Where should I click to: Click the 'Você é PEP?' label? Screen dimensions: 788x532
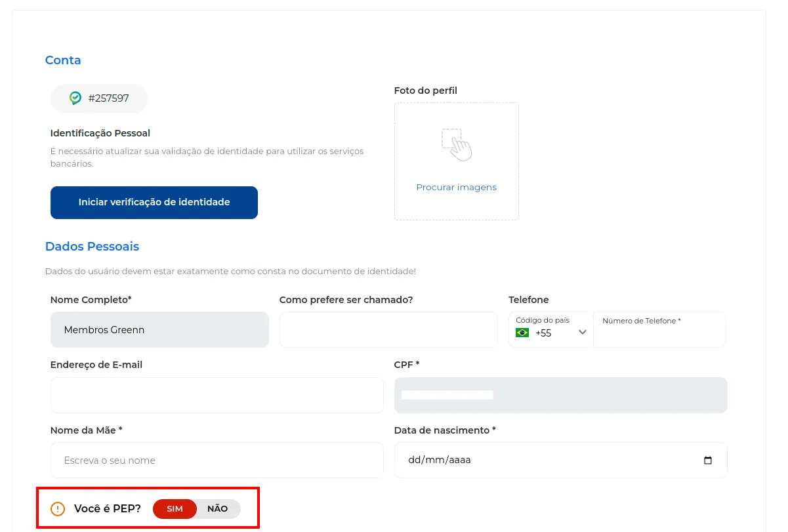point(108,508)
